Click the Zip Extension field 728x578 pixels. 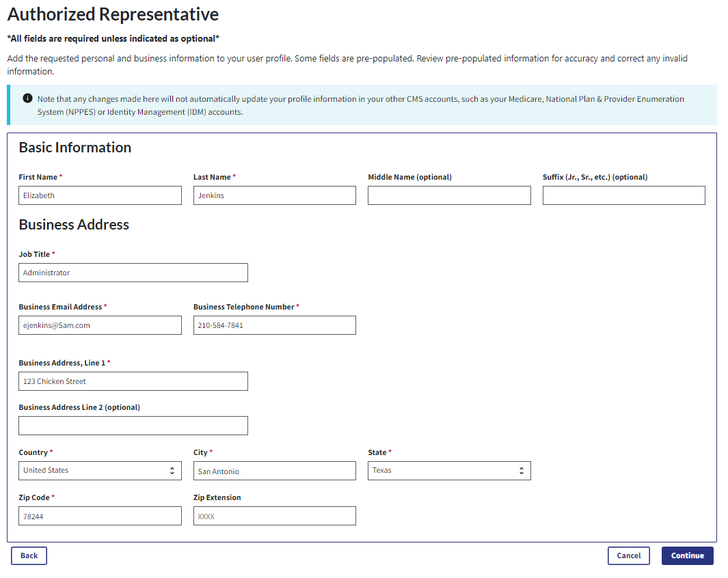coord(274,516)
